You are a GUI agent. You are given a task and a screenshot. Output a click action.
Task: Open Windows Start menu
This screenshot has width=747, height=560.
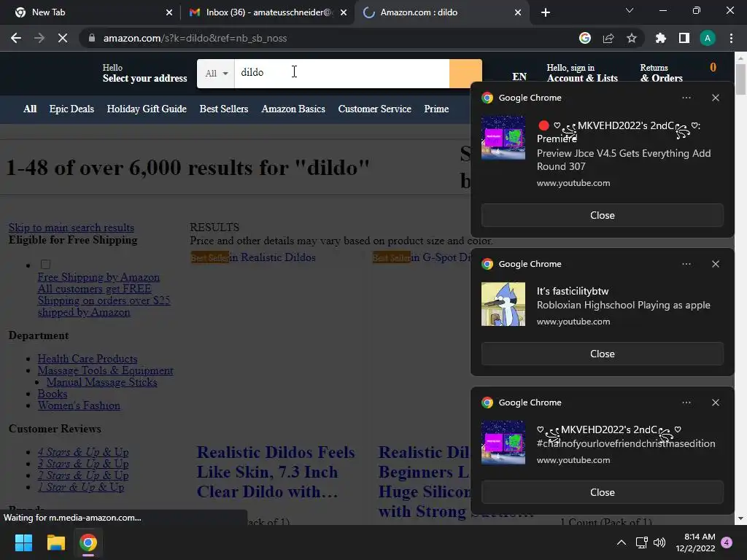[23, 542]
